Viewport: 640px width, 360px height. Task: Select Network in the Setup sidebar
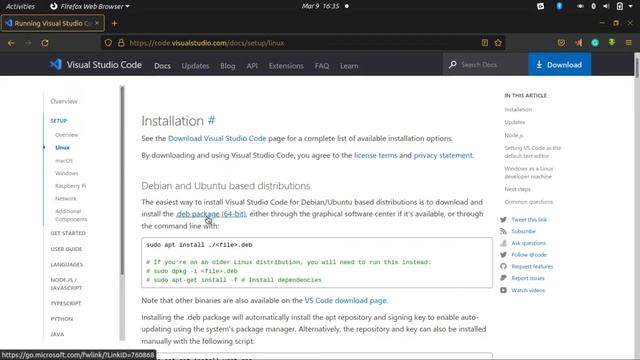(66, 198)
